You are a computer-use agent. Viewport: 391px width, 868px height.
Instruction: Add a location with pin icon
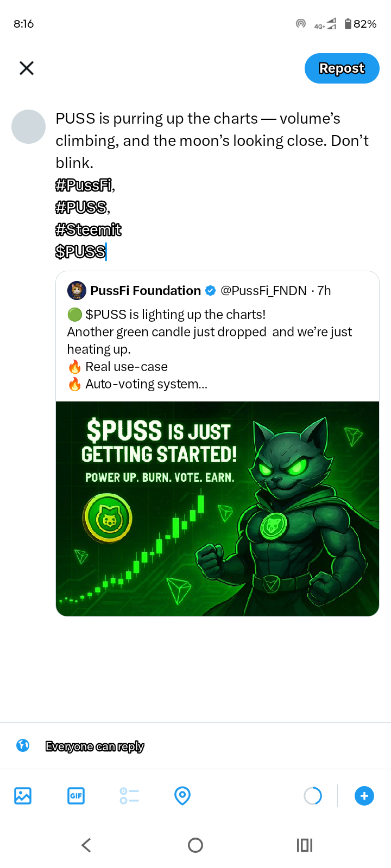click(x=182, y=796)
